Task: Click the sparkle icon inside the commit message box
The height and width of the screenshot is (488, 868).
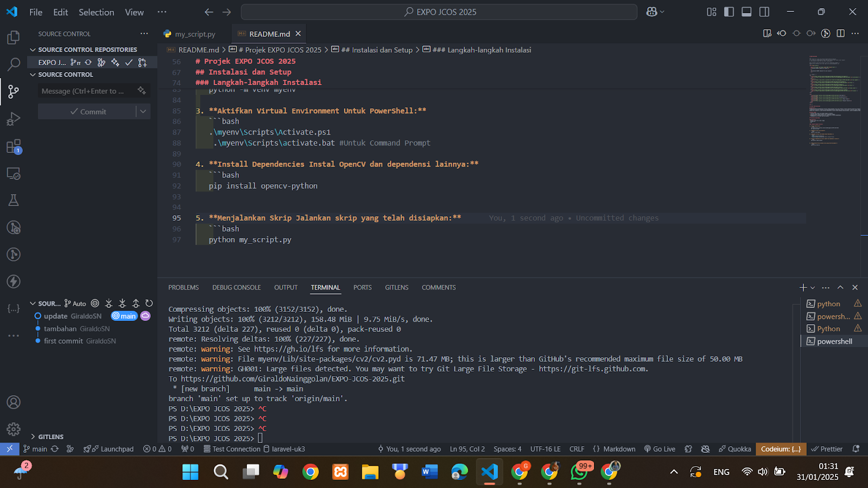Action: click(142, 91)
